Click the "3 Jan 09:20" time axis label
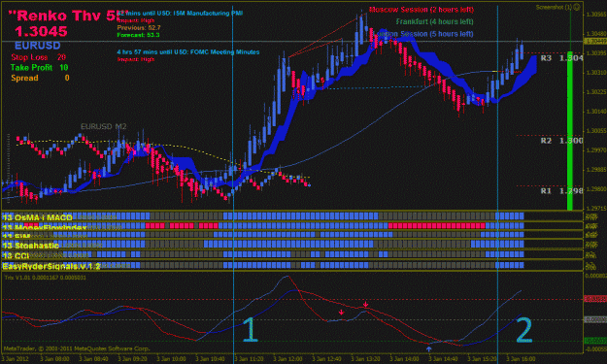This screenshot has height=364, width=607. tap(132, 359)
